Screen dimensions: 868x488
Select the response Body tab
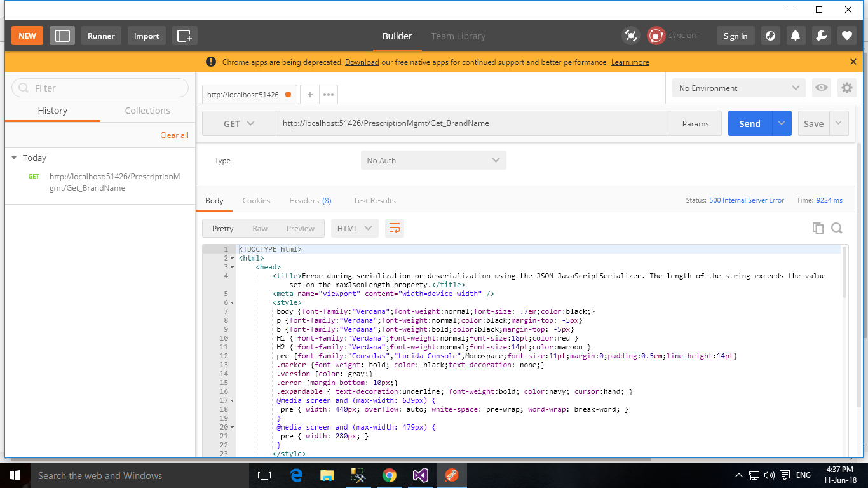click(214, 201)
